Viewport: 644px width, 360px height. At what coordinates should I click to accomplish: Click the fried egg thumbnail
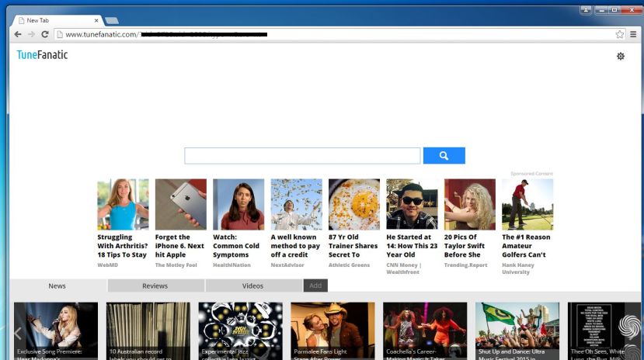coord(354,204)
